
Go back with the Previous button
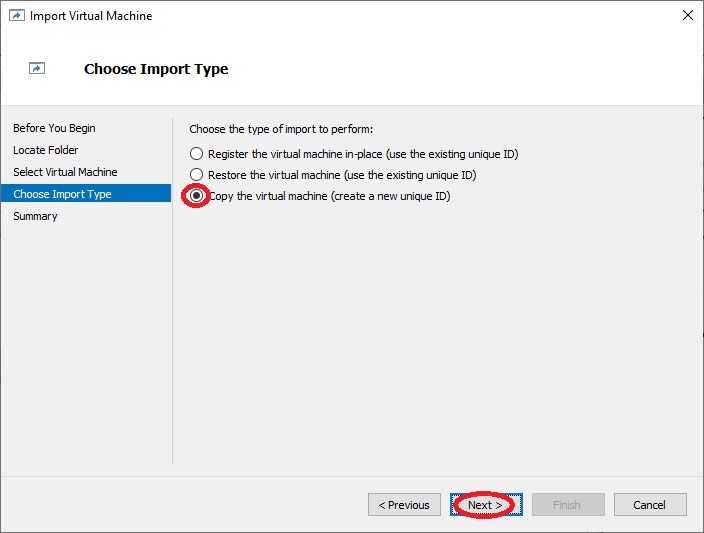(x=404, y=505)
